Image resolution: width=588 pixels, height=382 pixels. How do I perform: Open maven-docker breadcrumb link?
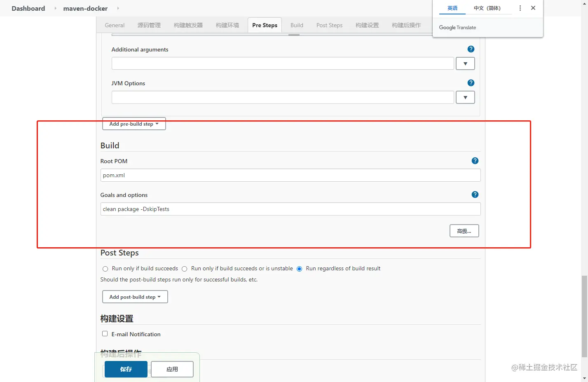[x=85, y=8]
